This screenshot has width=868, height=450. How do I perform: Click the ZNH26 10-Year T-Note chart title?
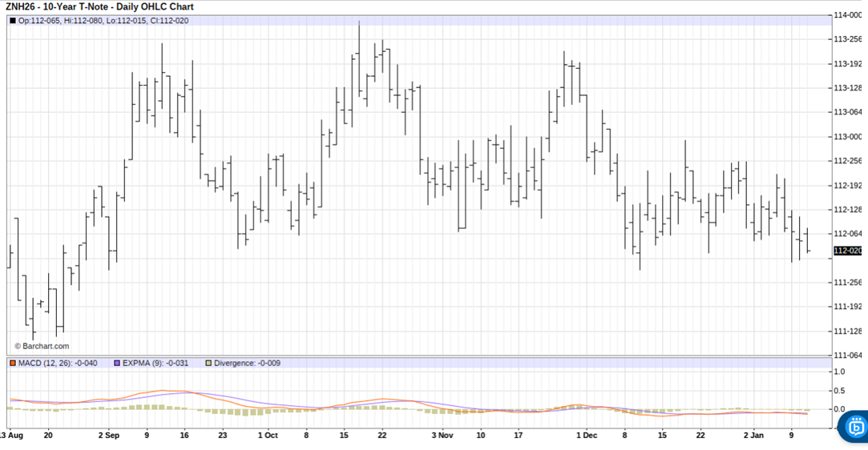pos(99,7)
